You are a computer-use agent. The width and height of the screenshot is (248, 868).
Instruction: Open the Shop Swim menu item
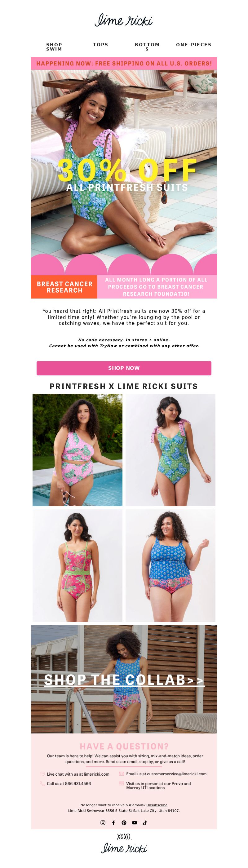click(x=54, y=46)
